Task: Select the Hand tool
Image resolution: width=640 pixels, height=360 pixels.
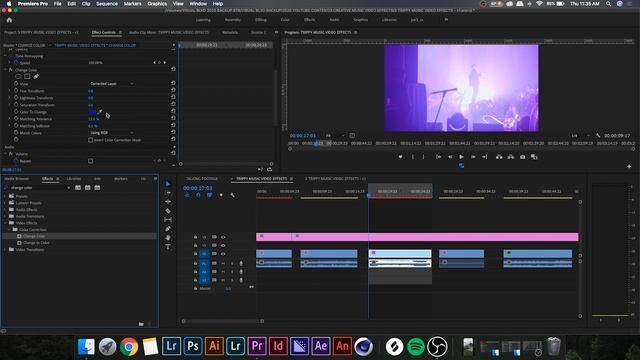Action: click(x=168, y=238)
